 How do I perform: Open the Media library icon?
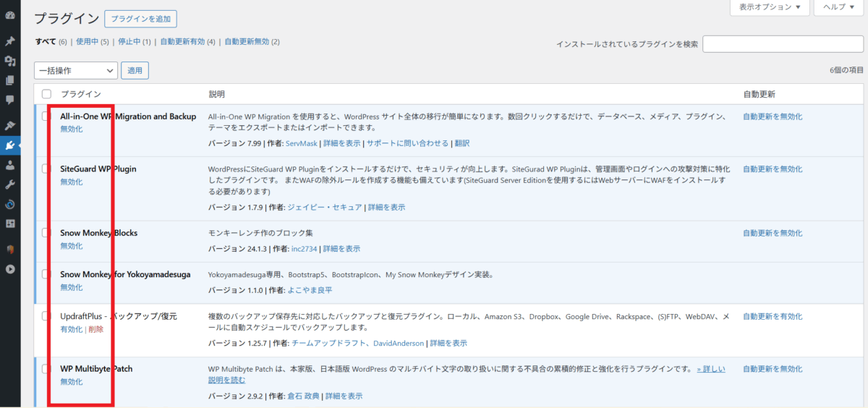click(10, 61)
